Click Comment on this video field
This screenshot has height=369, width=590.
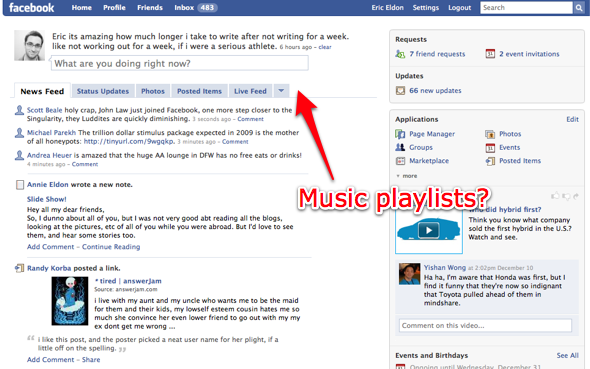[485, 325]
